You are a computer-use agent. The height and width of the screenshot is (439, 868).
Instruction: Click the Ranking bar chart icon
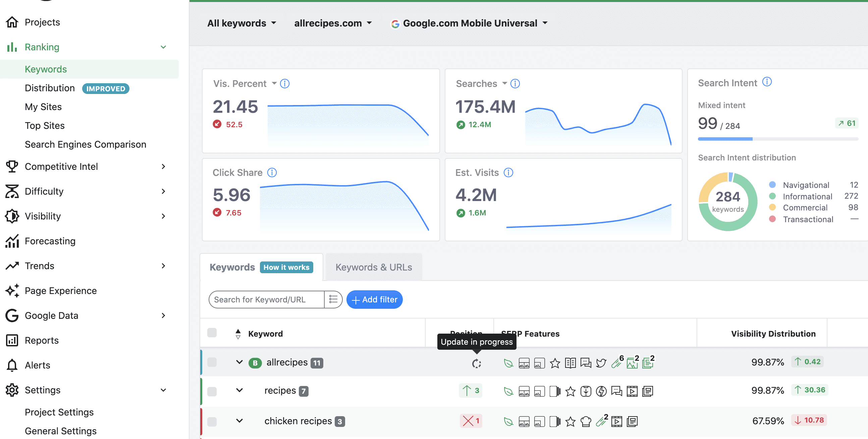click(12, 47)
